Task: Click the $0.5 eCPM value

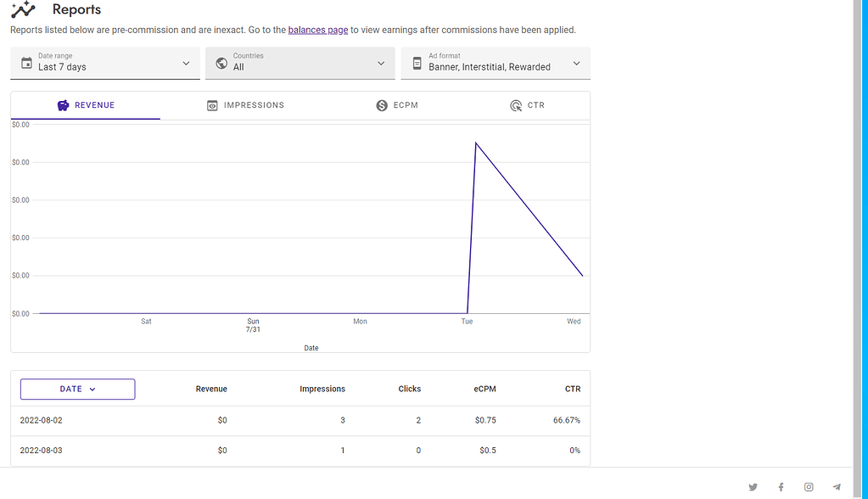Action: pyautogui.click(x=488, y=451)
